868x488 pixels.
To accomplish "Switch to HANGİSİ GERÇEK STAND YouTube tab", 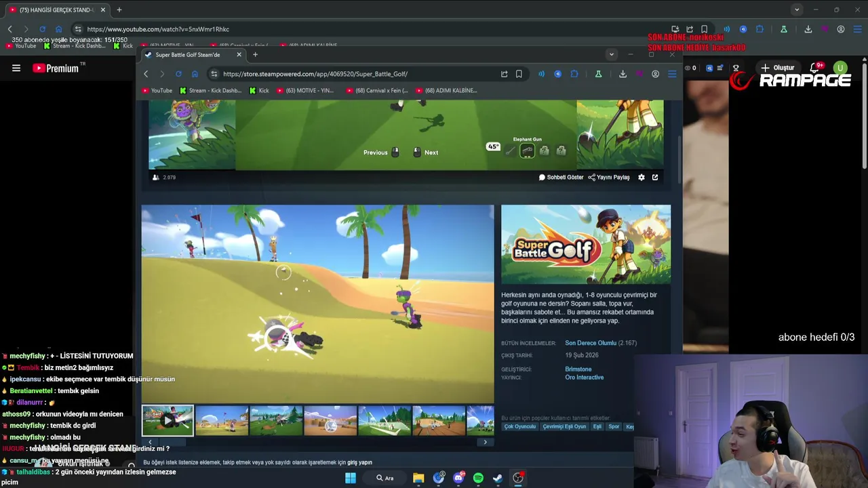I will pyautogui.click(x=57, y=9).
